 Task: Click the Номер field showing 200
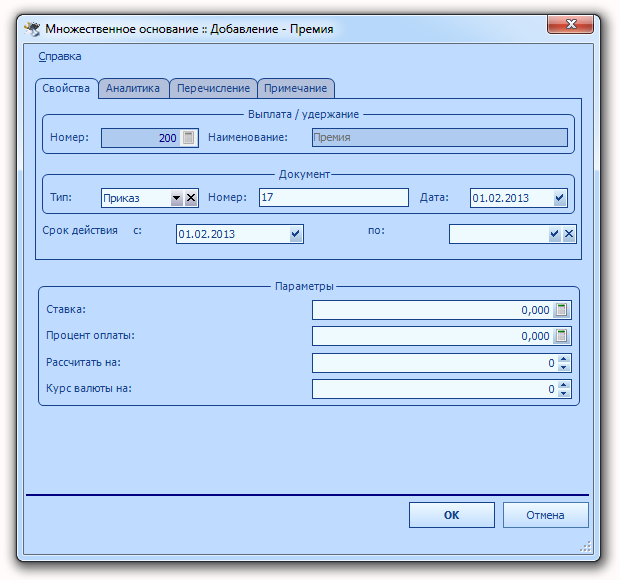tap(150, 138)
